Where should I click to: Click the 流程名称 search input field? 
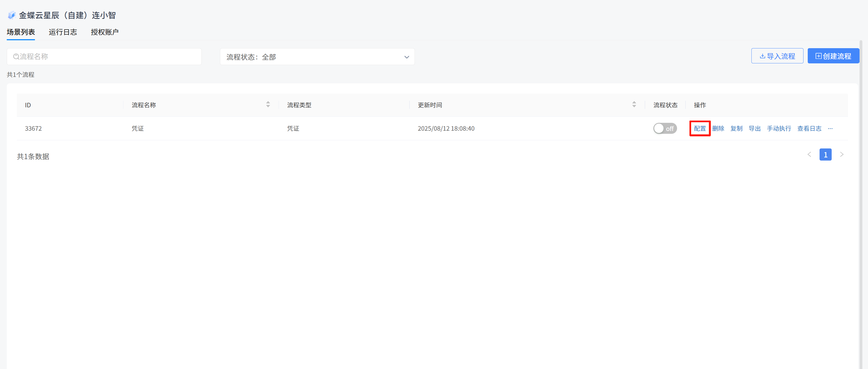coord(104,57)
